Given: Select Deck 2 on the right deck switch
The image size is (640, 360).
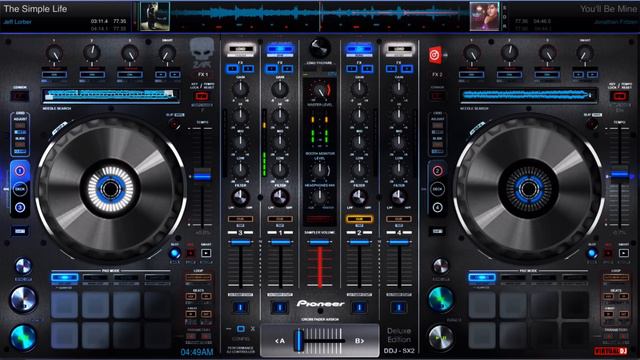Looking at the screenshot, I should click(x=438, y=171).
